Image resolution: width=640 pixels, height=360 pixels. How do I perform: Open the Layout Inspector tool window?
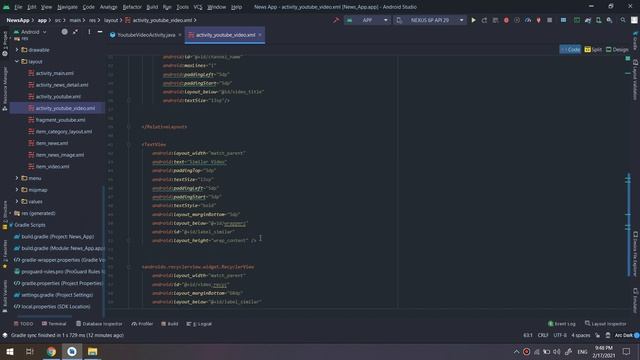(x=606, y=324)
